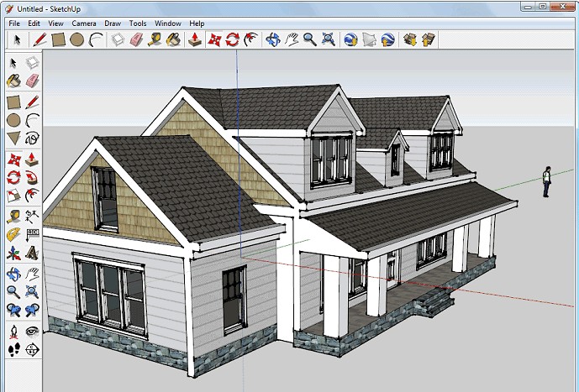This screenshot has height=392, width=579.
Task: Open the View menu
Action: pyautogui.click(x=55, y=24)
